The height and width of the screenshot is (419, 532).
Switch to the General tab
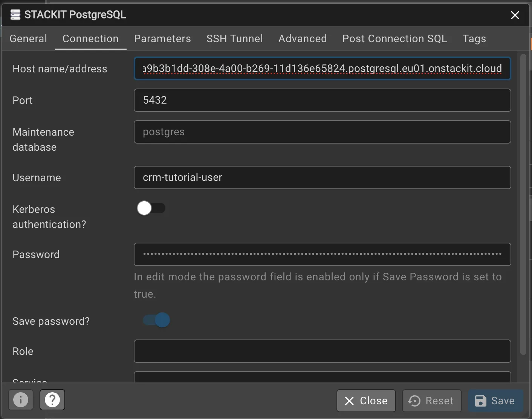[x=28, y=38]
